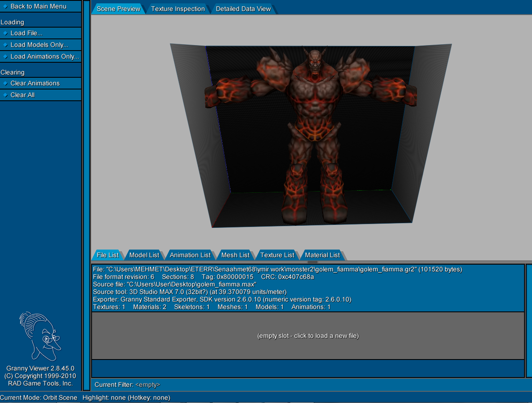
Task: Click the diamond bullet beside Clear All
Action: (x=5, y=95)
